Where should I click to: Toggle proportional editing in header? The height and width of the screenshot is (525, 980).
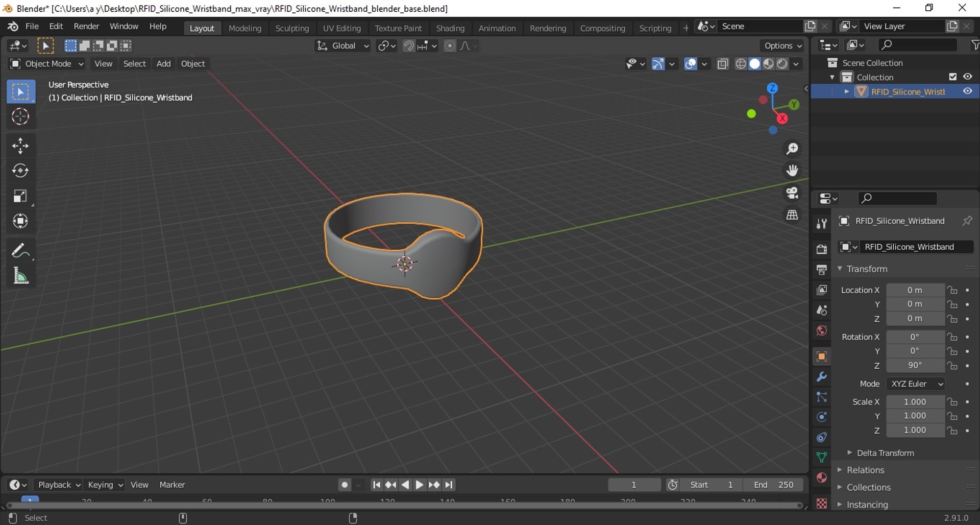point(450,46)
